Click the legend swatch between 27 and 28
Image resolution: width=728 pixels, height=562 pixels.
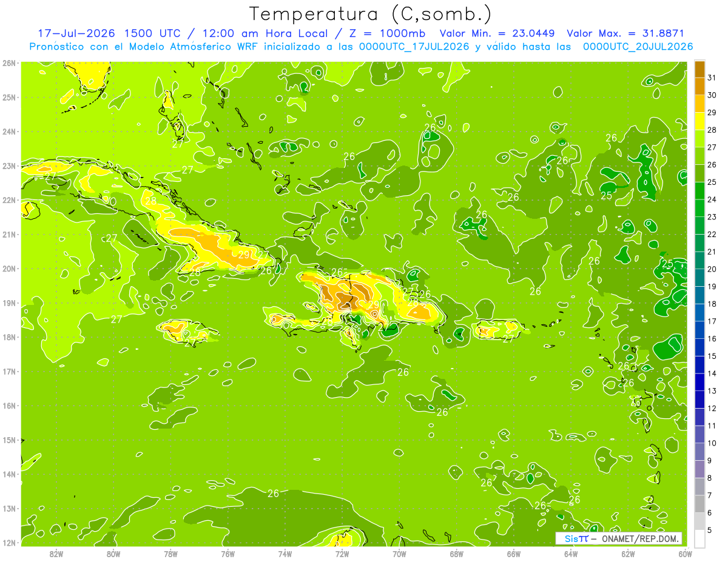[700, 138]
